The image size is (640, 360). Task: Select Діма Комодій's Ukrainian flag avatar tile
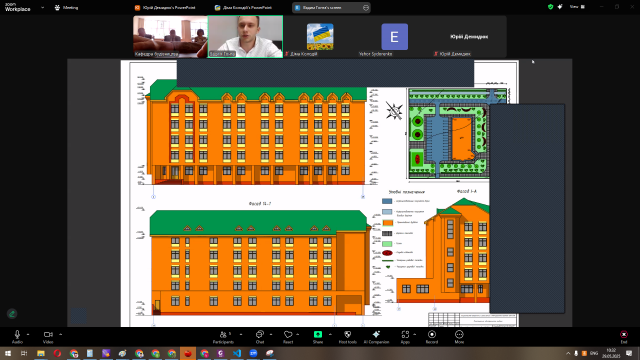(320, 37)
